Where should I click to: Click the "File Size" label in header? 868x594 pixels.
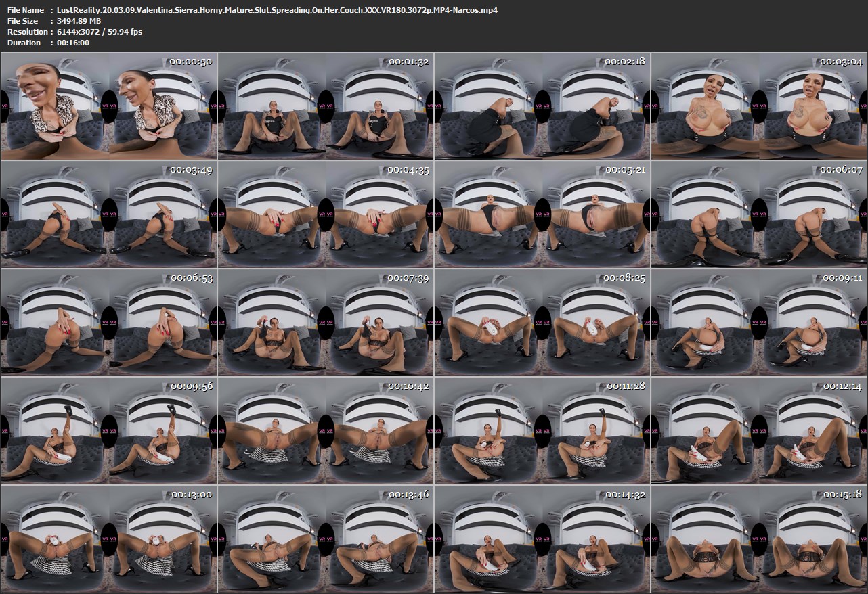(22, 21)
